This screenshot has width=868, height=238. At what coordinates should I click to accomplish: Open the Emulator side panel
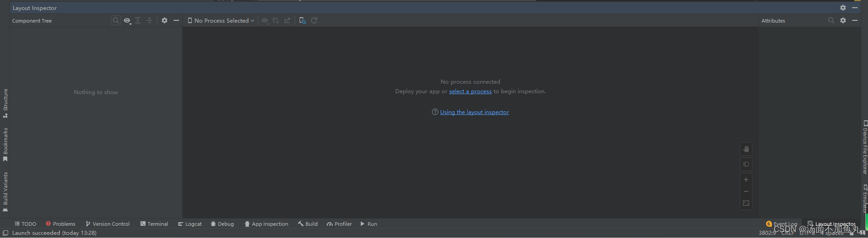coord(865,198)
